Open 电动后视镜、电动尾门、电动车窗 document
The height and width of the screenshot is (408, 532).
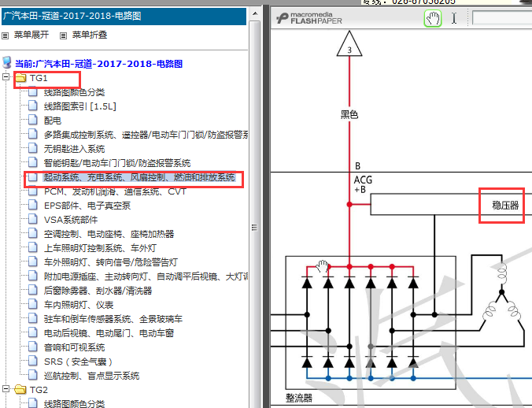coord(109,333)
